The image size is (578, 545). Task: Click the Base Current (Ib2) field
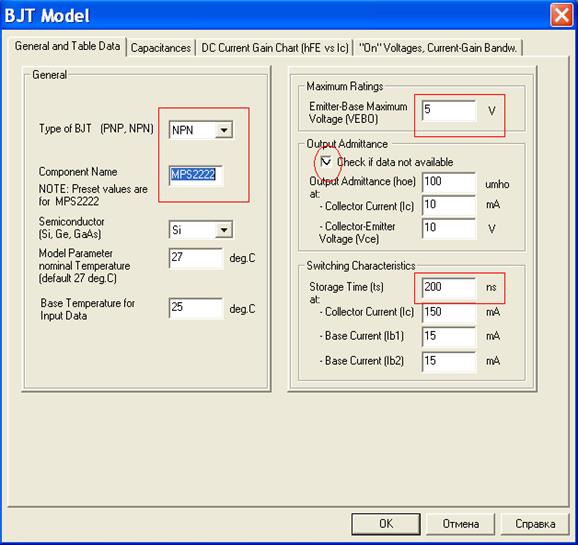(449, 361)
